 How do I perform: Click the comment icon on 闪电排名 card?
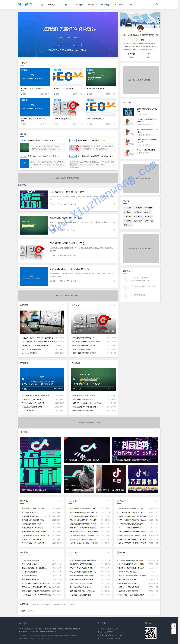(29, 331)
